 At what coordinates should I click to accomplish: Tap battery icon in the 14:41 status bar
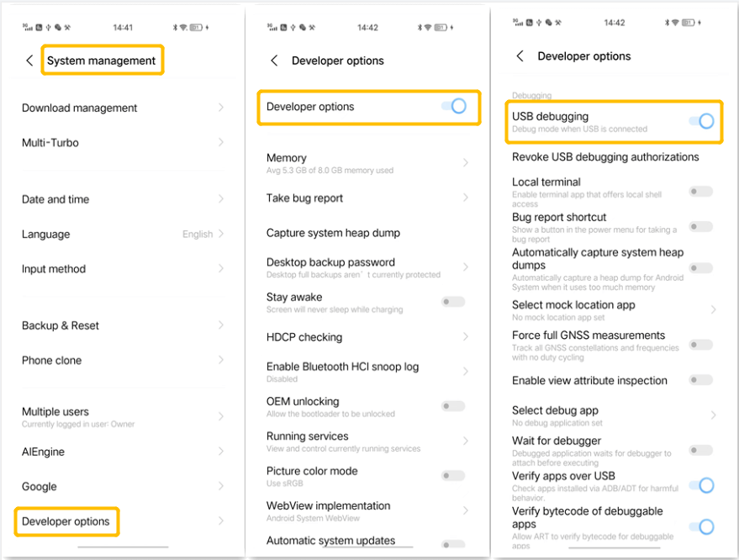(x=195, y=28)
